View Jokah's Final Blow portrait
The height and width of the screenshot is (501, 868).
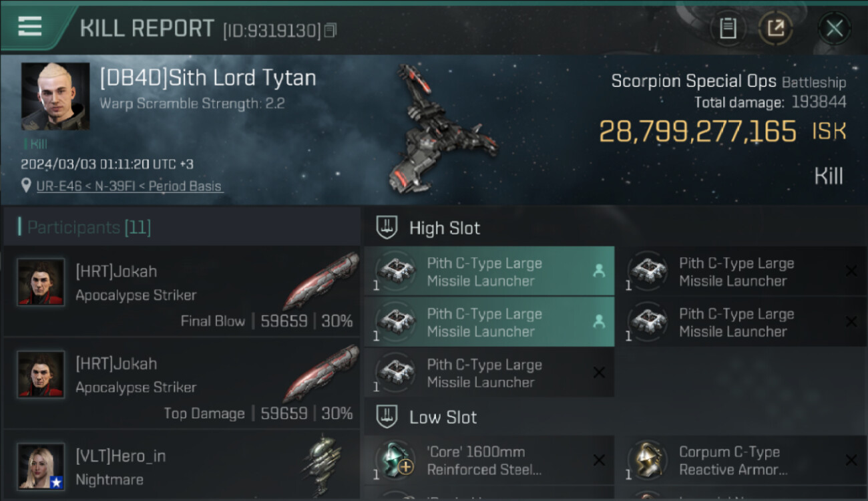41,283
